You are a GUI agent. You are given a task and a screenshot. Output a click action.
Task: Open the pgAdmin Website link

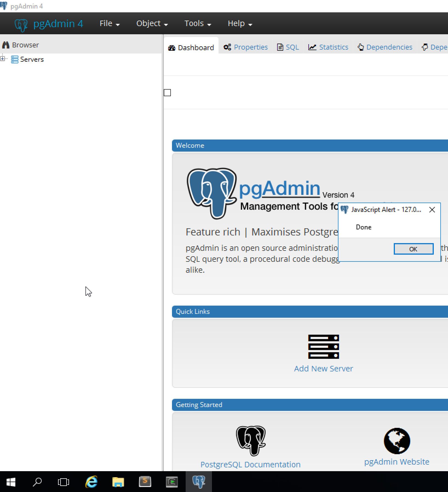tap(397, 462)
